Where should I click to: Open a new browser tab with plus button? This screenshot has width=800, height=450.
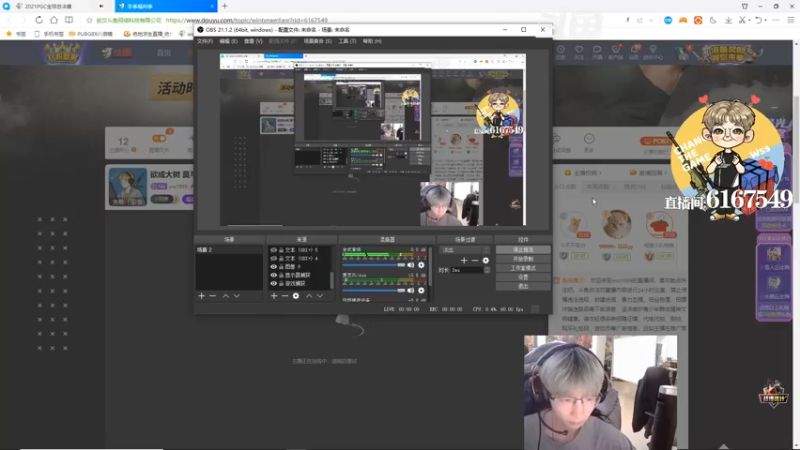pyautogui.click(x=224, y=6)
